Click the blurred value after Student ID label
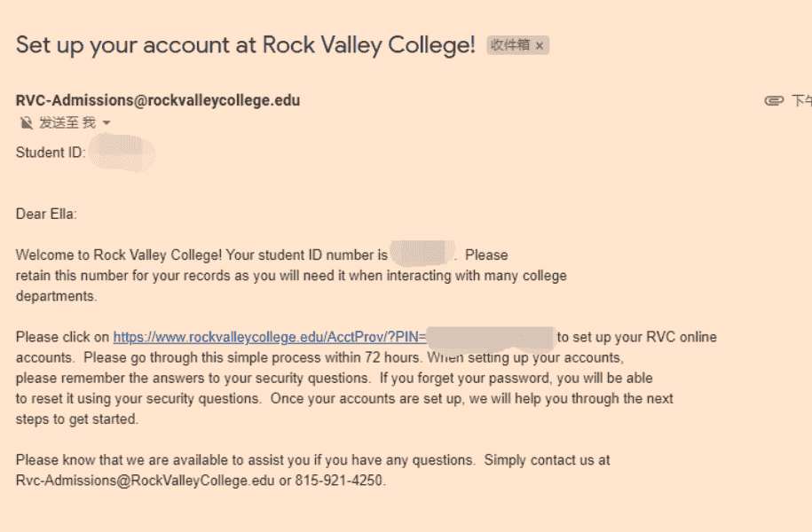Viewport: 812px width, 532px height. point(122,153)
